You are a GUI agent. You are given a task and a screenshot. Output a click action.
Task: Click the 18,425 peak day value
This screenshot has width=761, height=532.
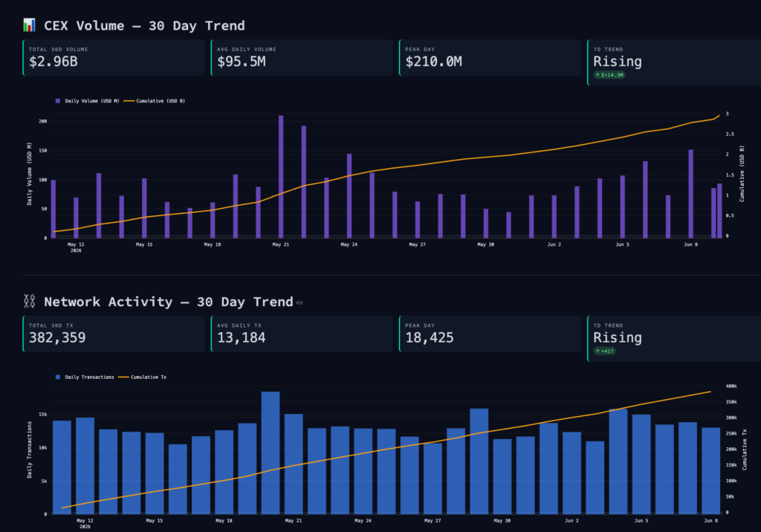click(x=430, y=338)
